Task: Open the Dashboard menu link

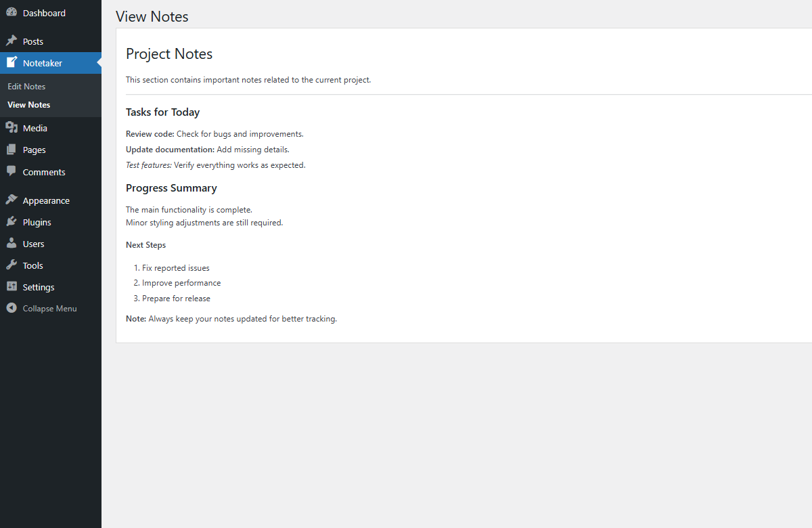Action: [x=44, y=13]
